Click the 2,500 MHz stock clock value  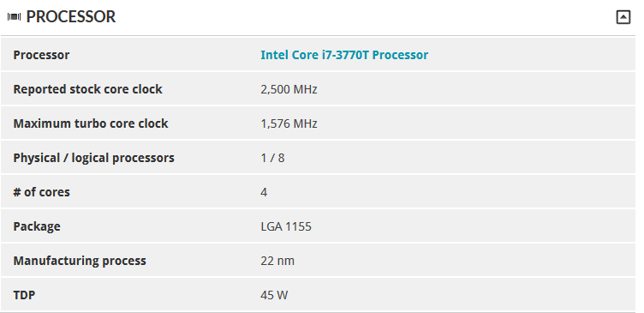[289, 89]
